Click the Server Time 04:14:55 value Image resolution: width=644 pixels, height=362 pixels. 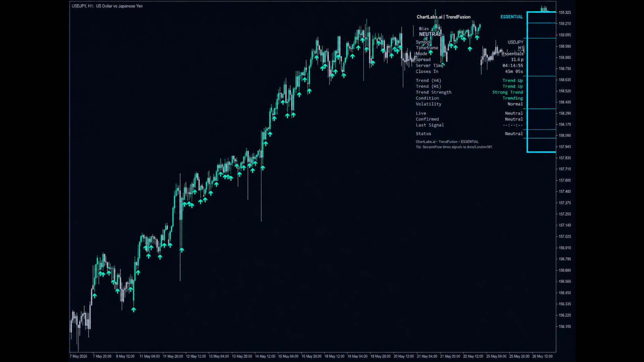tap(513, 66)
